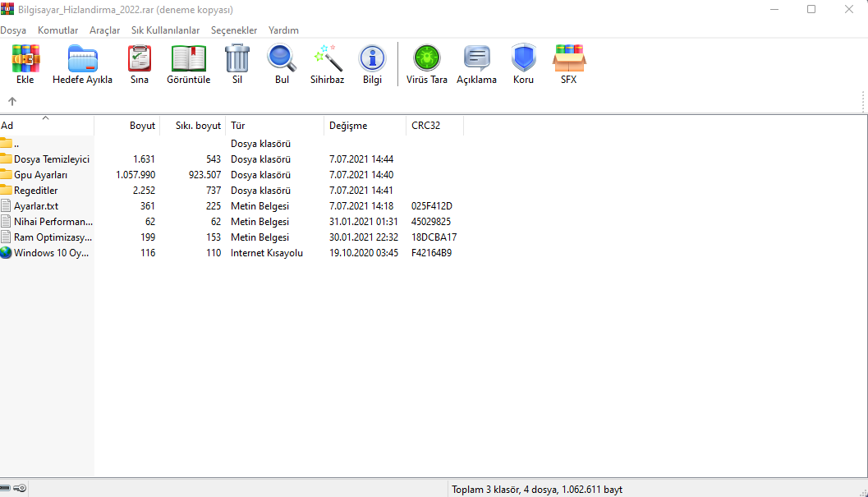Click CRC32 value F42164B9
Image resolution: width=868 pixels, height=497 pixels.
point(431,252)
